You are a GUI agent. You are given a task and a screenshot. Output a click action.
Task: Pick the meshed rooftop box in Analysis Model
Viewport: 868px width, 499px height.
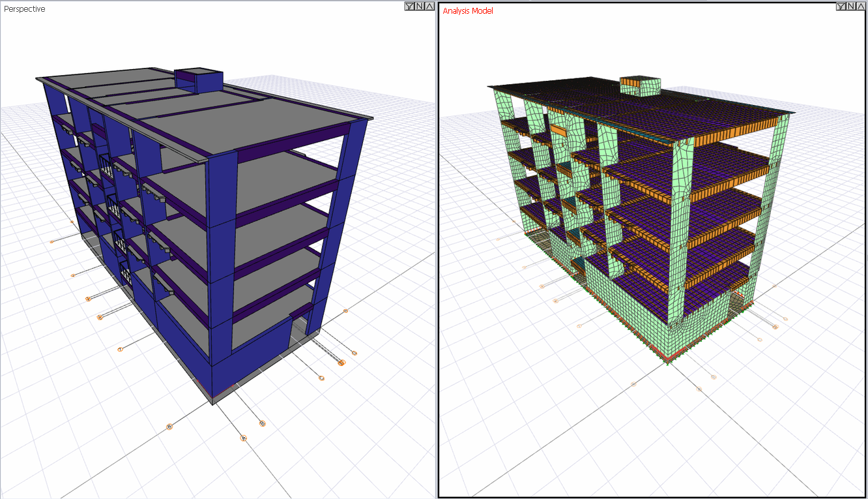[x=641, y=85]
